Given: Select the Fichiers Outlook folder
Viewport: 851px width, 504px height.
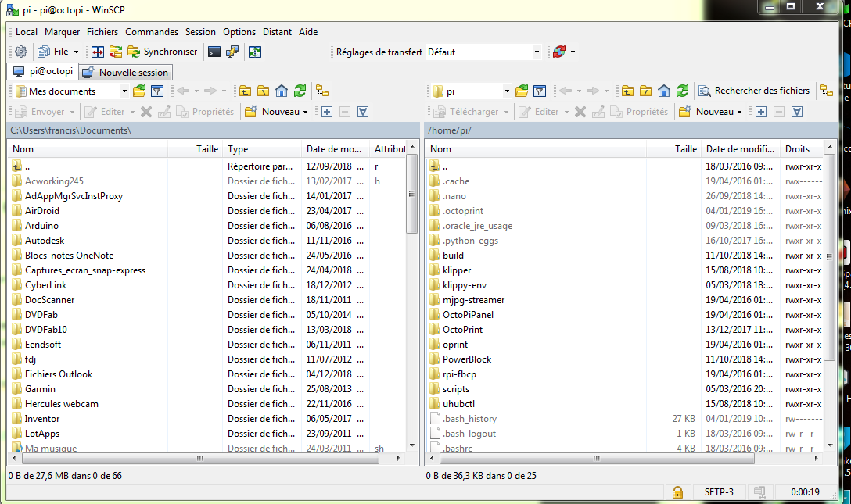Looking at the screenshot, I should point(59,374).
